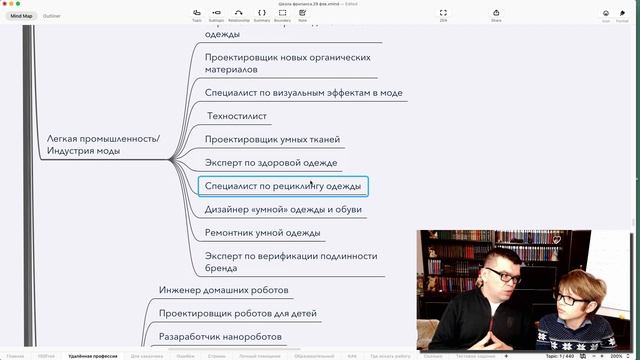Open the Тестовое задание sheet tab
The image size is (640, 360).
(x=476, y=356)
